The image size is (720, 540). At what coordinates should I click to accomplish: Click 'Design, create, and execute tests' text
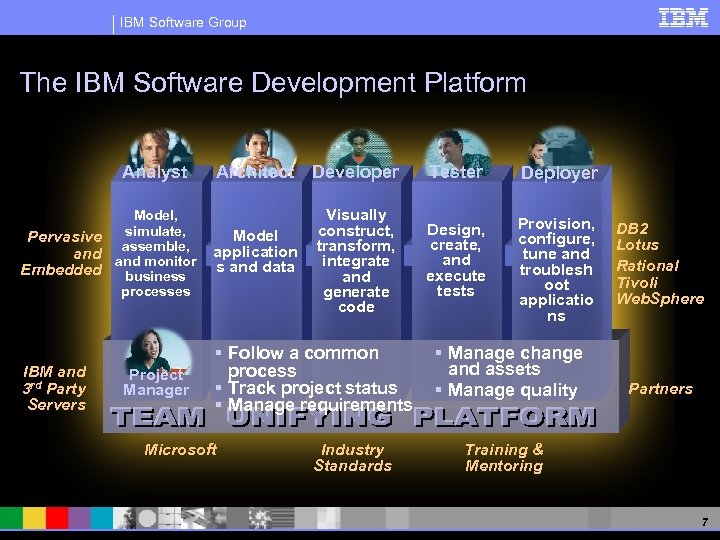click(456, 260)
